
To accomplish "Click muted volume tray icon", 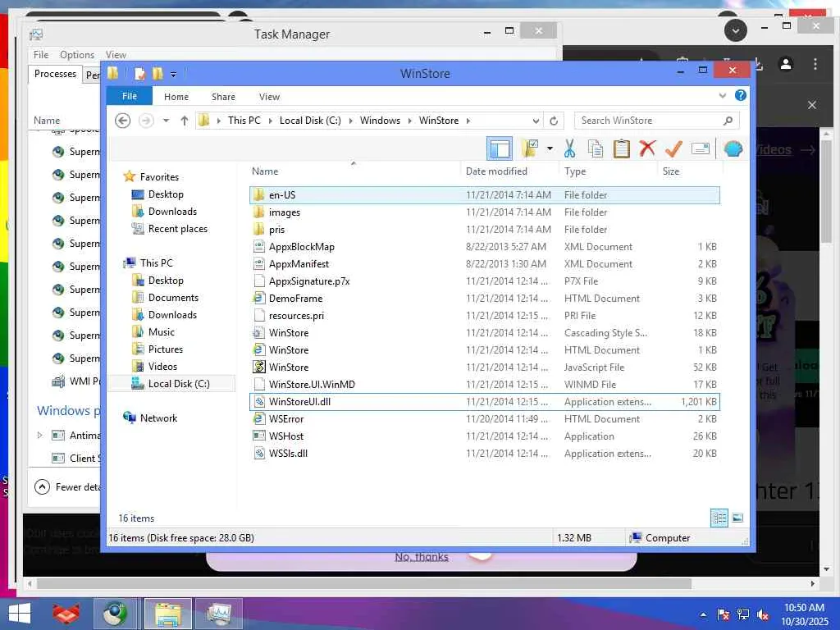I will point(762,614).
